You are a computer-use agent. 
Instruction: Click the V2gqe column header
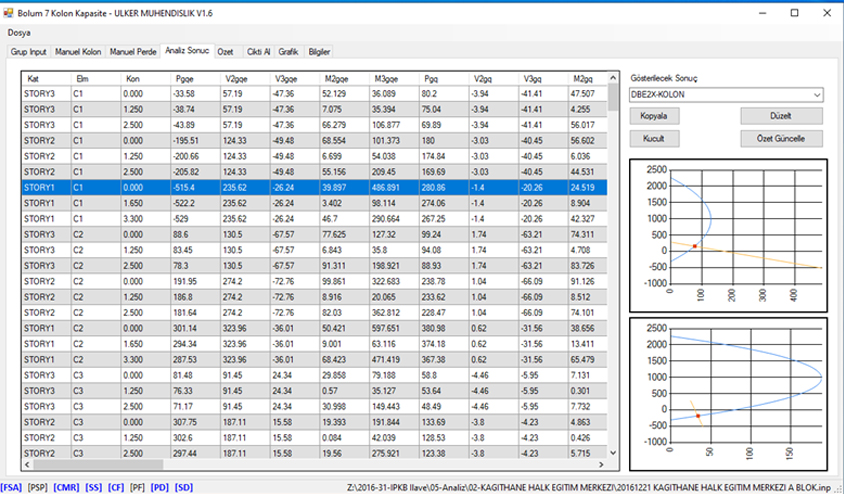245,79
